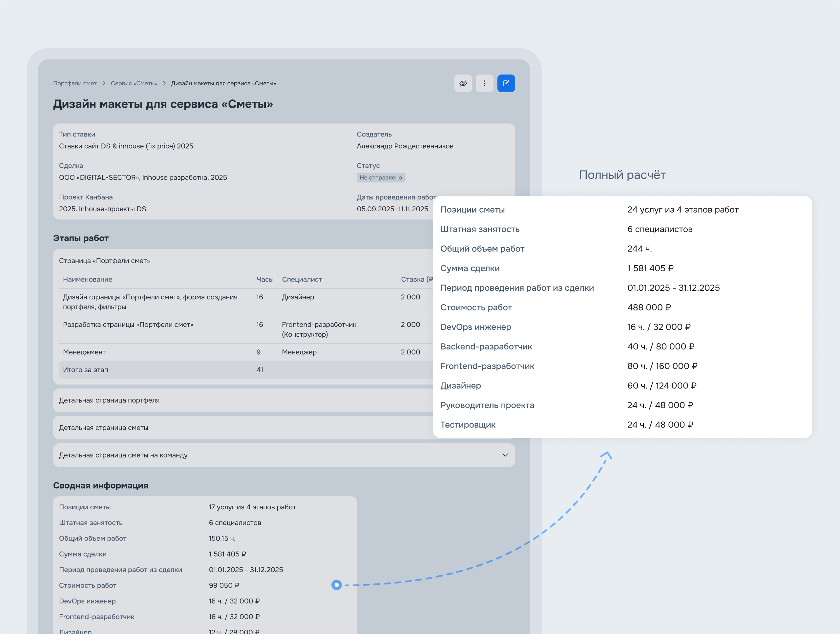Click the «Стоимость работ» label in the full calculation
Image resolution: width=840 pixels, height=634 pixels.
point(476,307)
